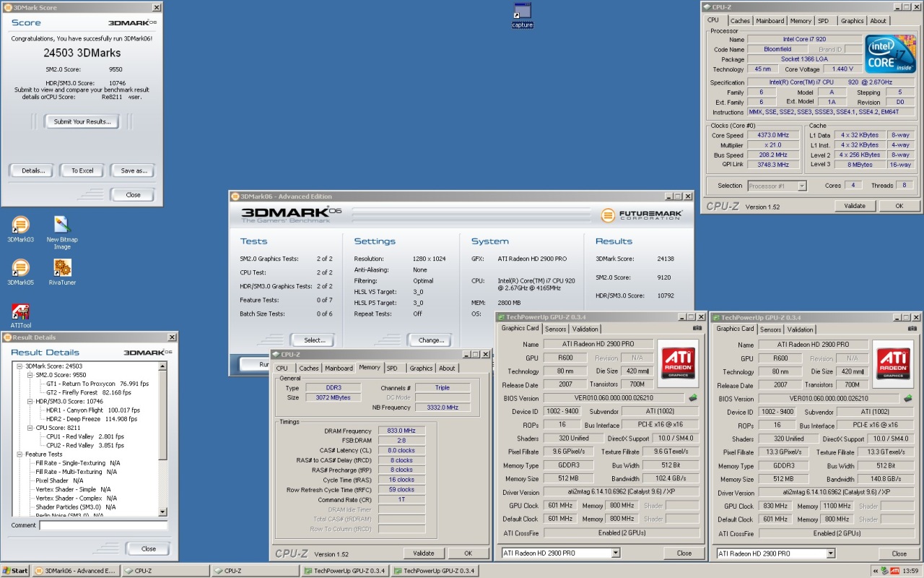Viewport: 924px width, 578px height.
Task: Open the GPU selector dropdown in the 102.4 GB/s GPU-Z window
Action: [616, 553]
